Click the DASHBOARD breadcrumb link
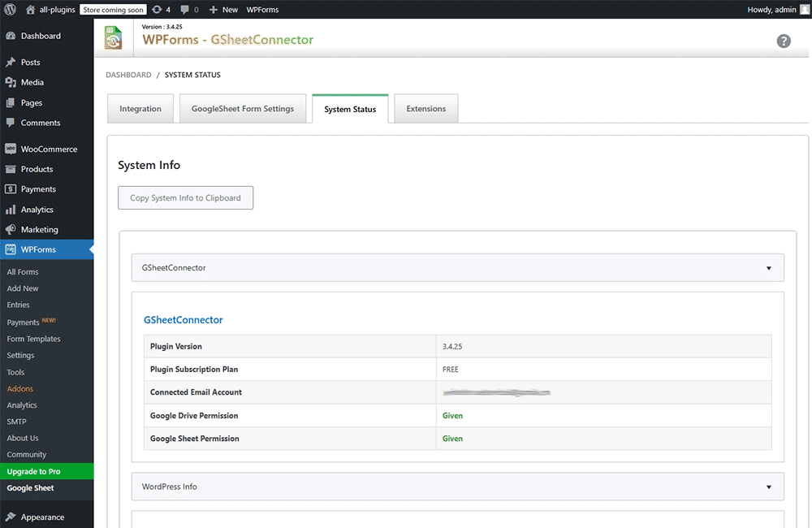Image resolution: width=812 pixels, height=528 pixels. [x=128, y=75]
